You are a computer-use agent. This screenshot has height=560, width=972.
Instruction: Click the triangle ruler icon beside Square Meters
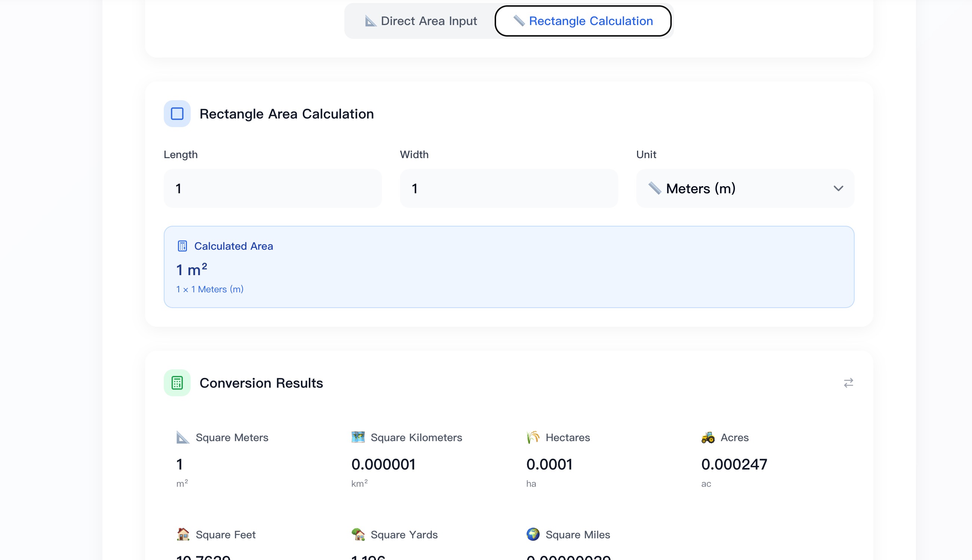[183, 437]
